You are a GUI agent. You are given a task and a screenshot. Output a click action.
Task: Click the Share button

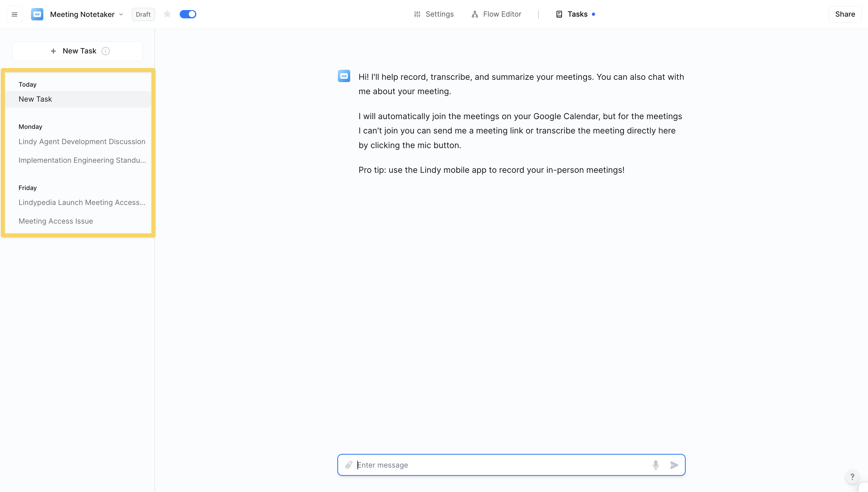[x=845, y=14]
